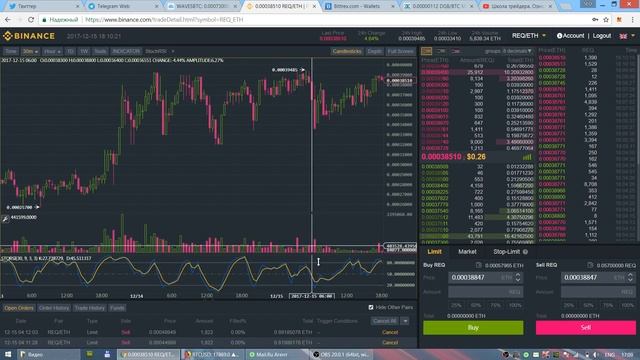Click the Buy amount input field
Viewport: 640px width, 360px height.
485,292
